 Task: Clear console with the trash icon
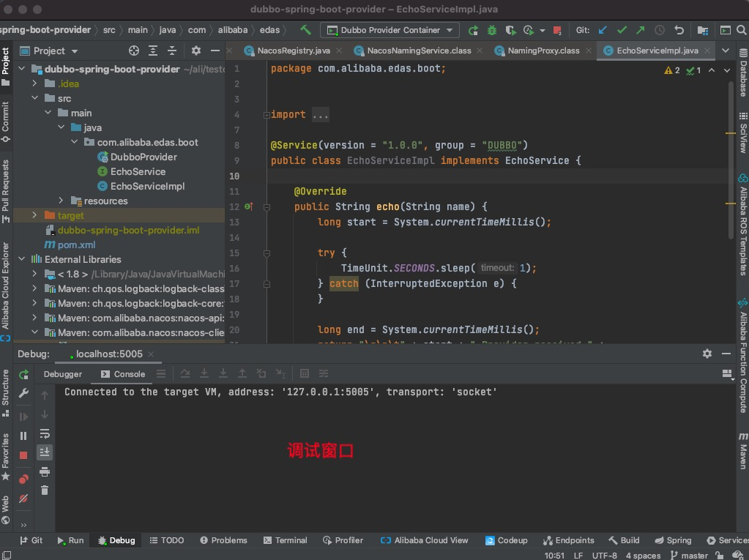45,490
